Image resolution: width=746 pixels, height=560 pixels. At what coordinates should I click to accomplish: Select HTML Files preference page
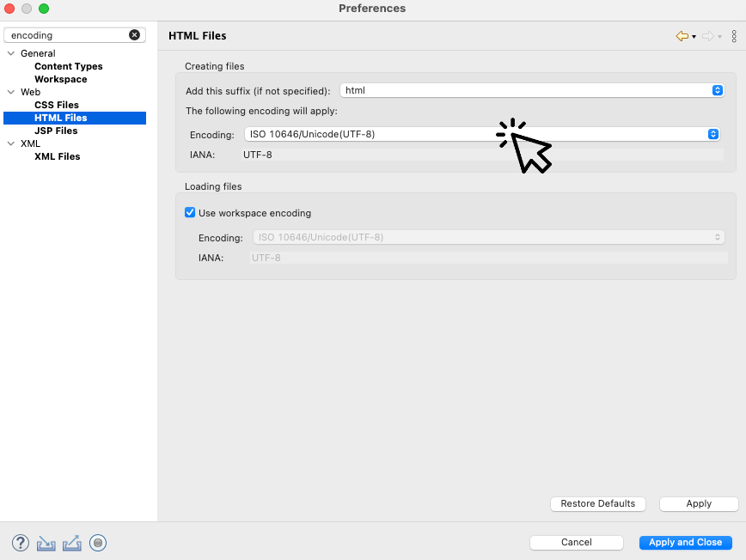(75, 118)
